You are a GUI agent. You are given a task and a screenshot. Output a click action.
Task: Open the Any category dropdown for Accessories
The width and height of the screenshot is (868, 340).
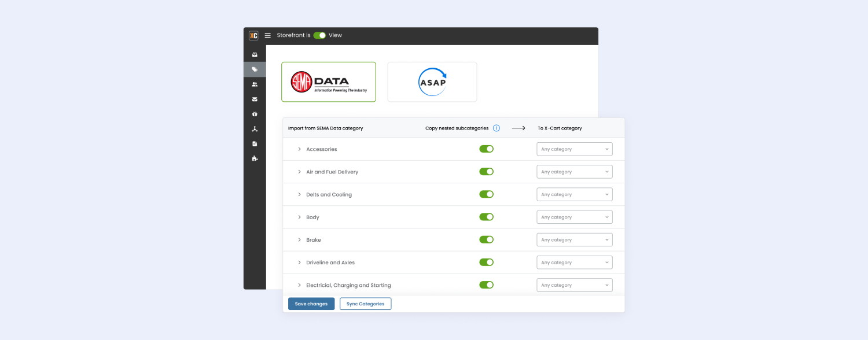574,149
